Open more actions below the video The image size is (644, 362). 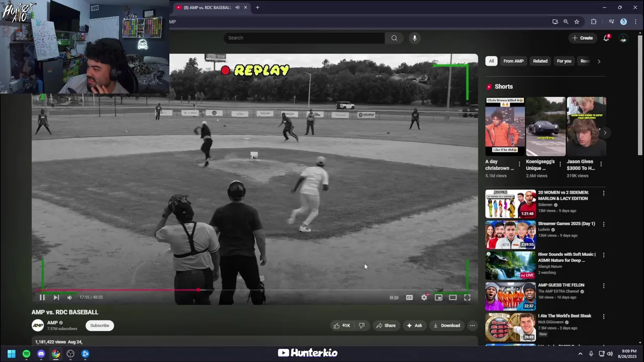click(x=472, y=325)
